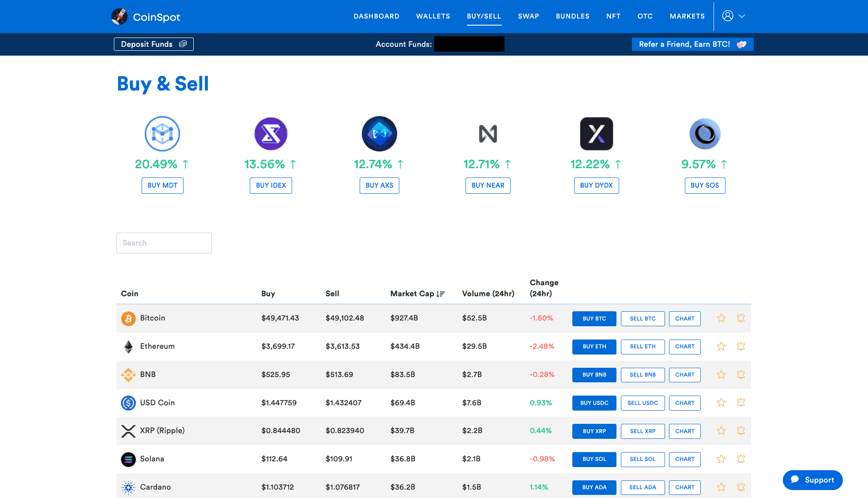Click the NEAR coin logo

coord(488,134)
